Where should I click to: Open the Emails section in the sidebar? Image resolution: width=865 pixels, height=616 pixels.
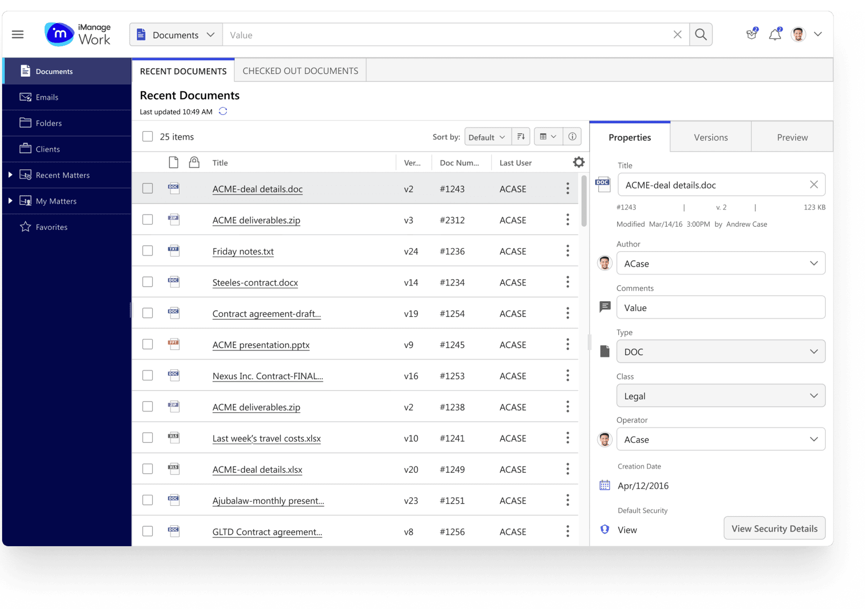(x=48, y=97)
